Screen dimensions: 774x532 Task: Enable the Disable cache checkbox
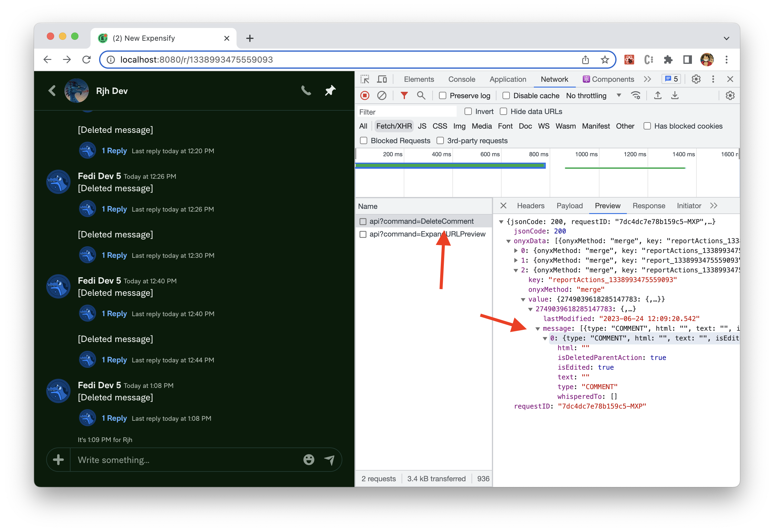click(506, 96)
